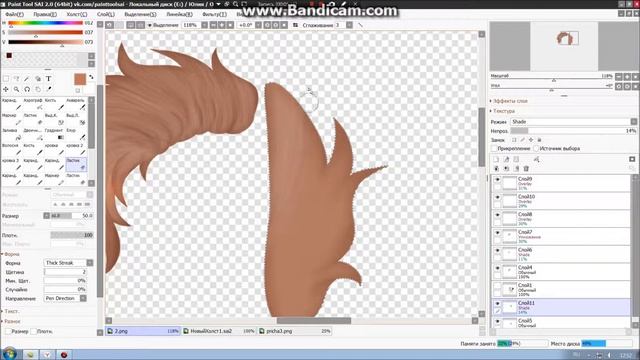Open the Выделение menu in menu bar
The image size is (640, 360).
140,14
